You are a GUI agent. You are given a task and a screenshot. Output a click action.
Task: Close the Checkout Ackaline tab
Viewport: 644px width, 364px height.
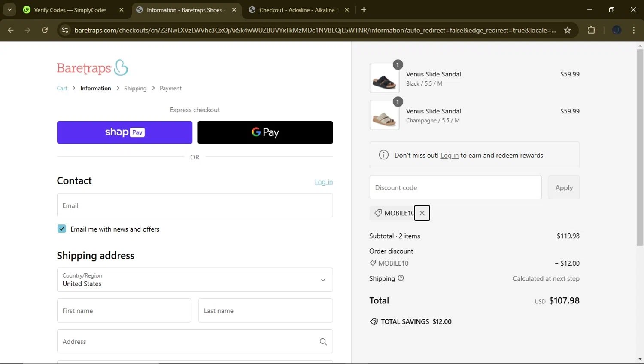point(347,10)
